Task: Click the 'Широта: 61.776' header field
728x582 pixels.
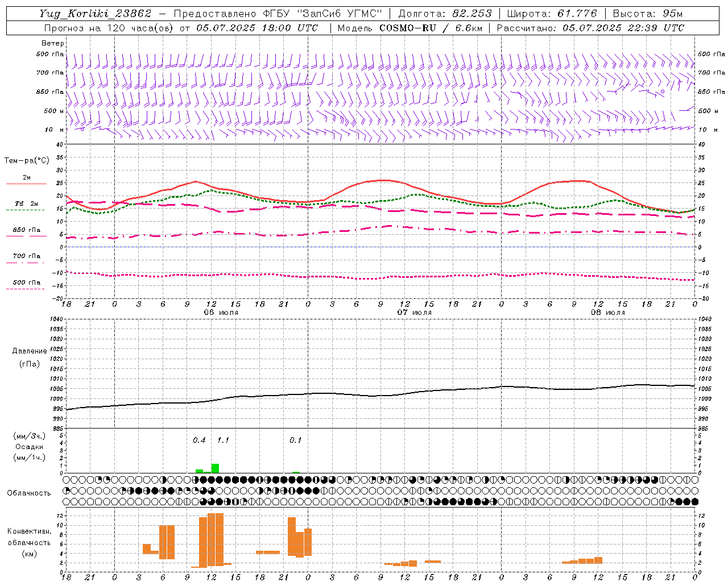Action: pyautogui.click(x=552, y=14)
